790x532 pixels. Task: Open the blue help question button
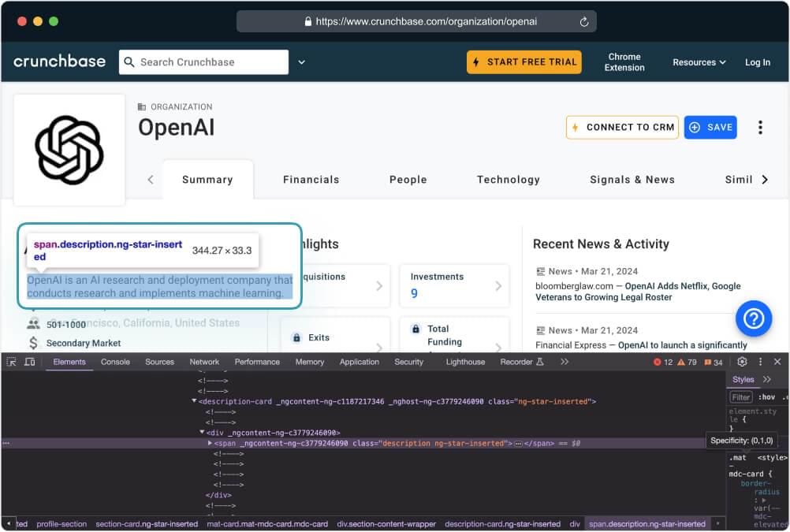click(753, 318)
